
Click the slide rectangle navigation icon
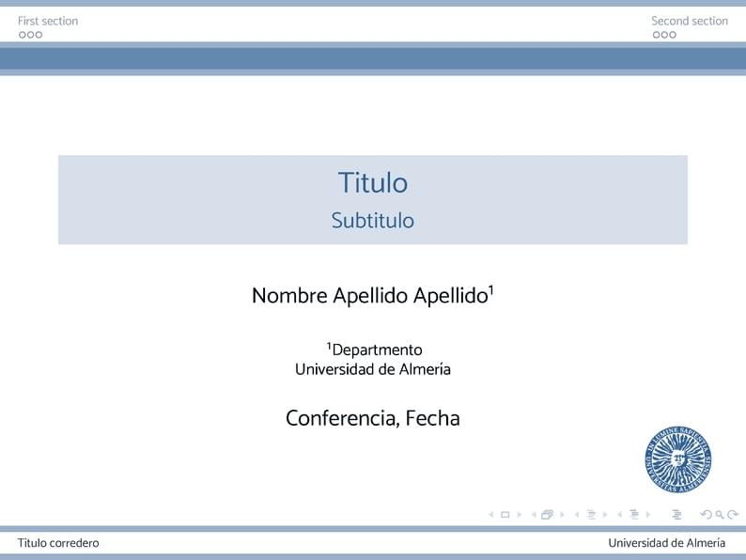[505, 515]
